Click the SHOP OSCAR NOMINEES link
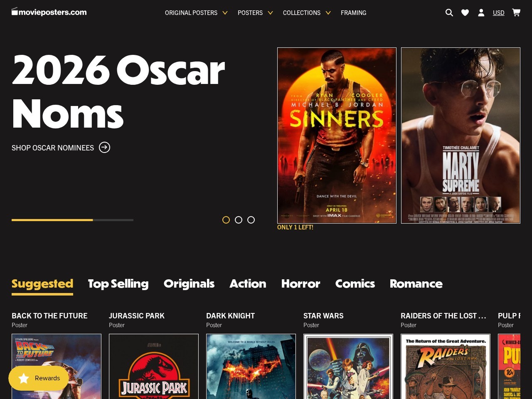The width and height of the screenshot is (532, 399). click(53, 148)
